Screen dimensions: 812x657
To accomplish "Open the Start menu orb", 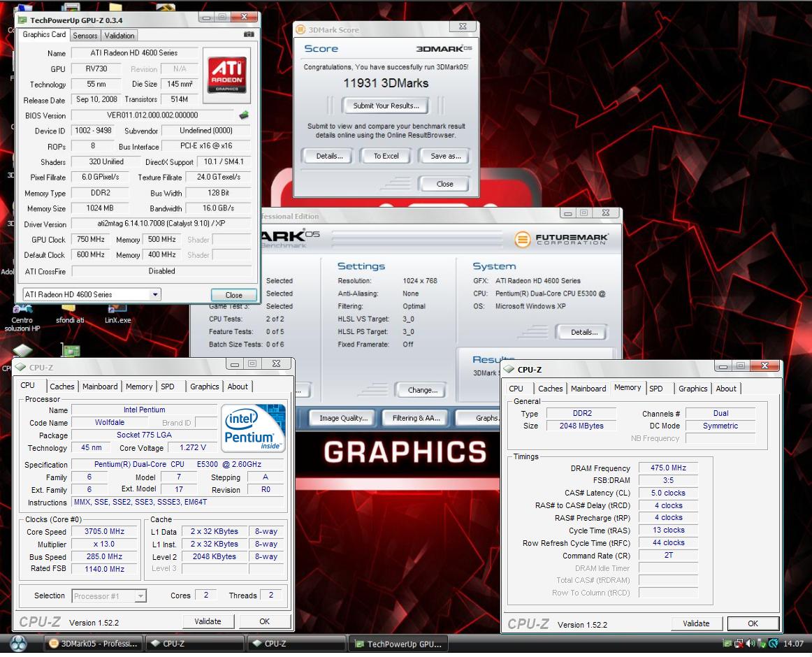I will coord(19,644).
